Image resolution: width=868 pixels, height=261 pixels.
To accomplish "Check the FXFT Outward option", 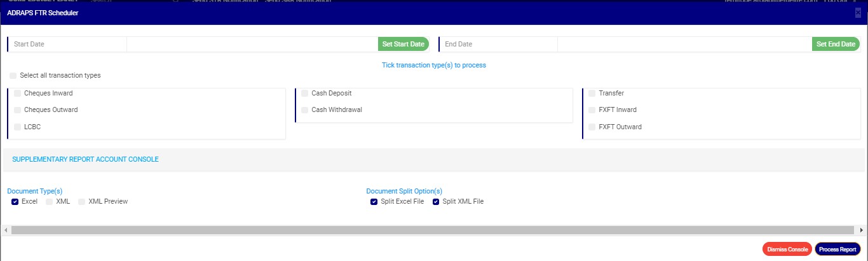I will 592,127.
